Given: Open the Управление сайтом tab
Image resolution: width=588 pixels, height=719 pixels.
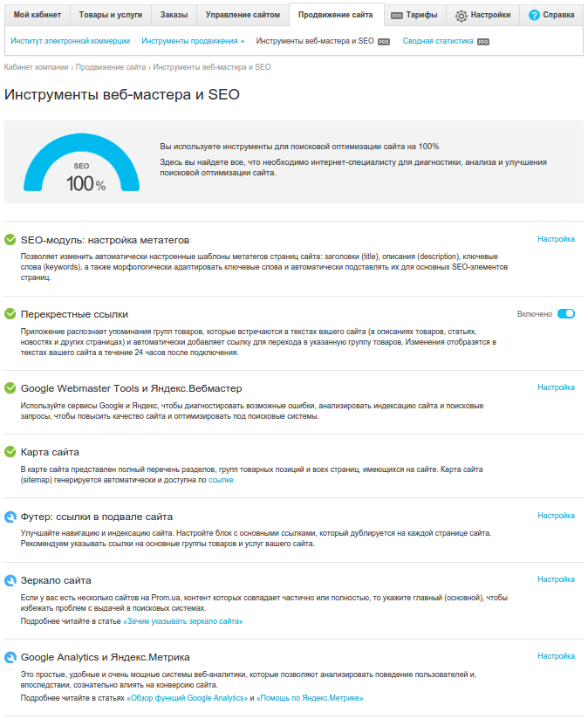Looking at the screenshot, I should [x=243, y=15].
